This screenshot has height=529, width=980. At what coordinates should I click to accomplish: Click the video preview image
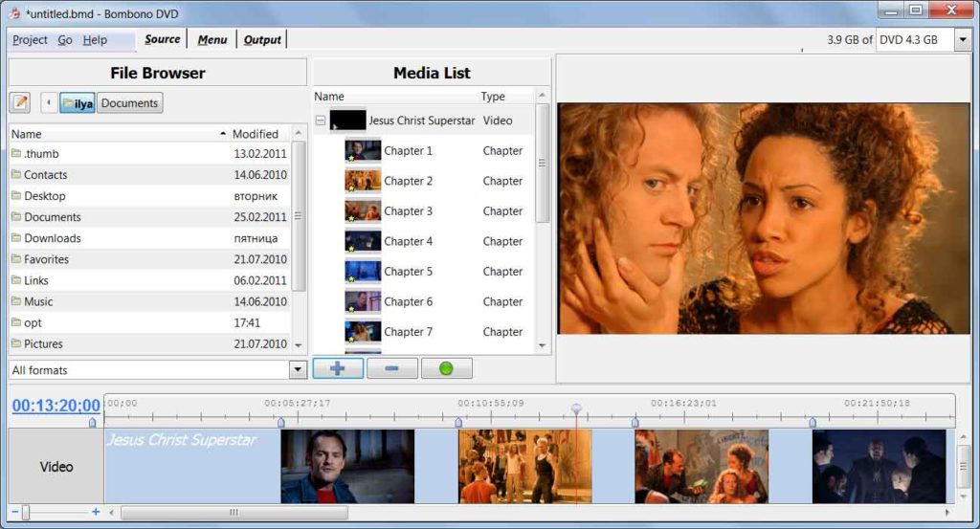click(x=764, y=219)
